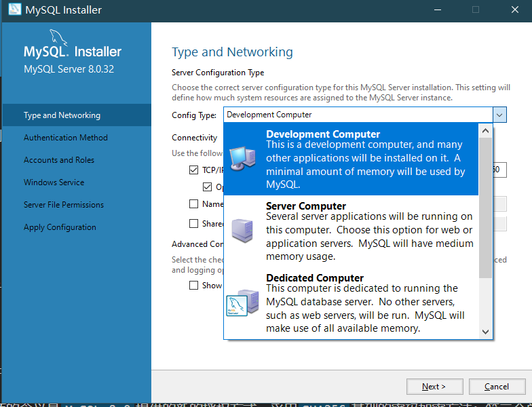Toggle the checkbox indented under TCP/IP

[x=208, y=187]
